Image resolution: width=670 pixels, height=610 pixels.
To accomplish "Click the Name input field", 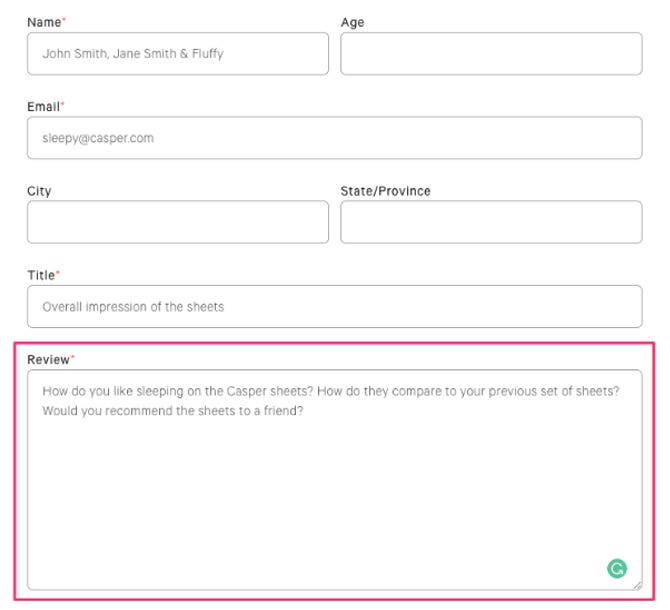I will (178, 54).
